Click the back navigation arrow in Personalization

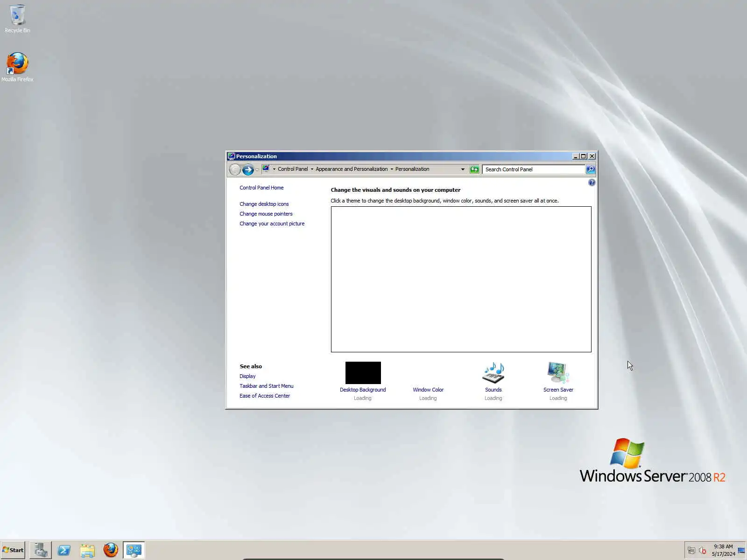click(235, 170)
